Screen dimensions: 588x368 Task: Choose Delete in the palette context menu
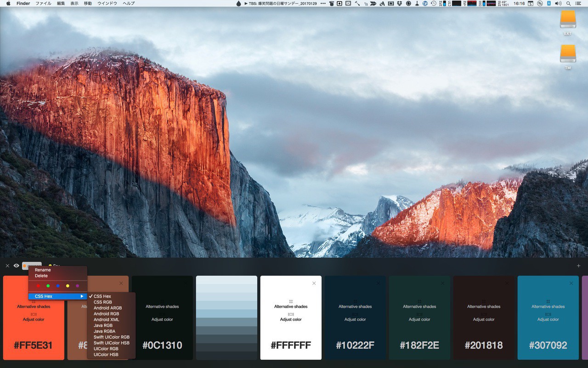pos(41,276)
